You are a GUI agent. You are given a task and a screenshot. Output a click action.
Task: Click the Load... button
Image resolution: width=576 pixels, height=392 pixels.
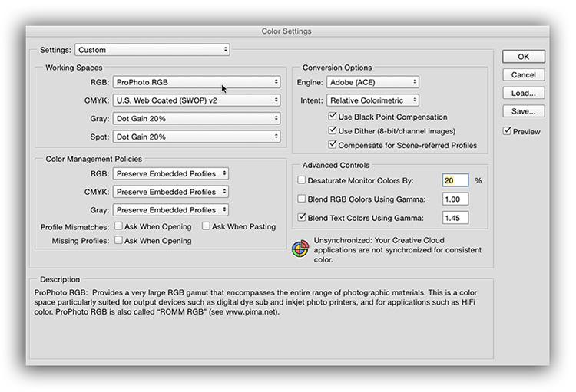coord(524,93)
